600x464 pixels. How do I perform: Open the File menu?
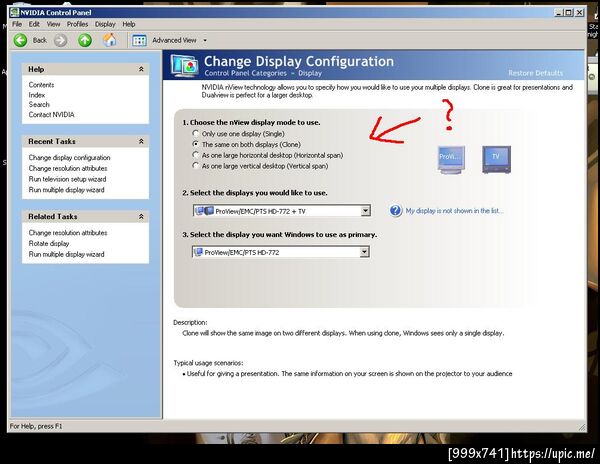[x=17, y=24]
